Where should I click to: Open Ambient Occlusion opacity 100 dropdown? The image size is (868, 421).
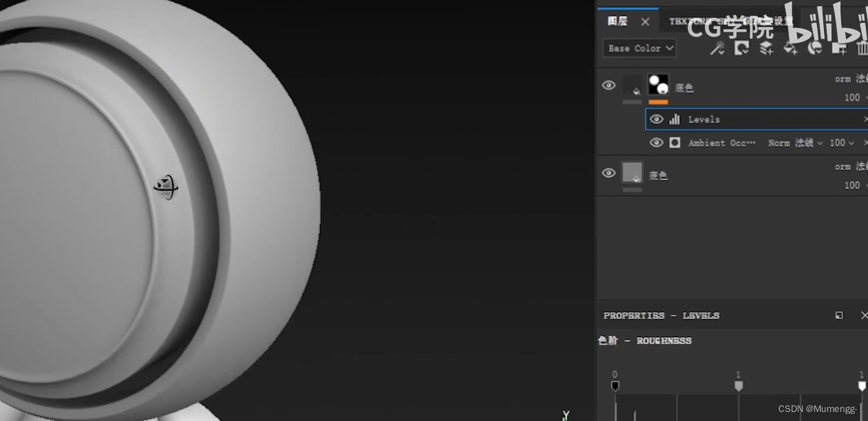pos(842,142)
